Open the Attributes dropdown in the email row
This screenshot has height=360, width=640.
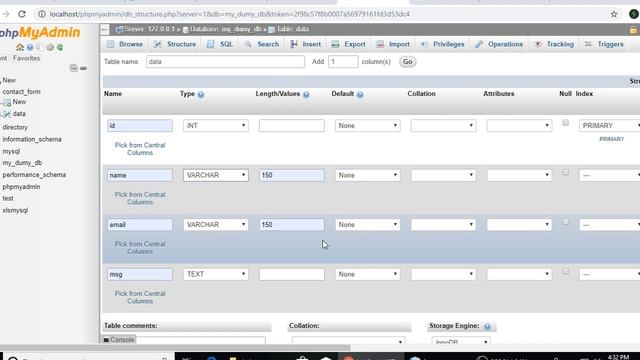click(519, 224)
